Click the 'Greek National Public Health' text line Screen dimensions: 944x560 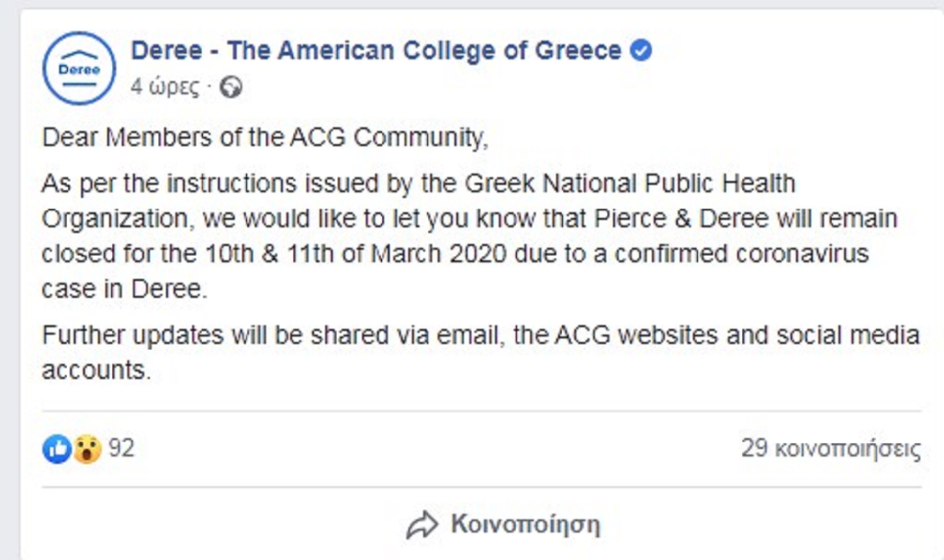click(630, 183)
